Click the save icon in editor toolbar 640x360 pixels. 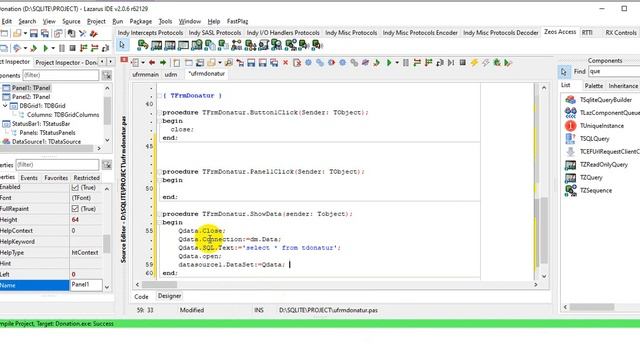[x=251, y=62]
